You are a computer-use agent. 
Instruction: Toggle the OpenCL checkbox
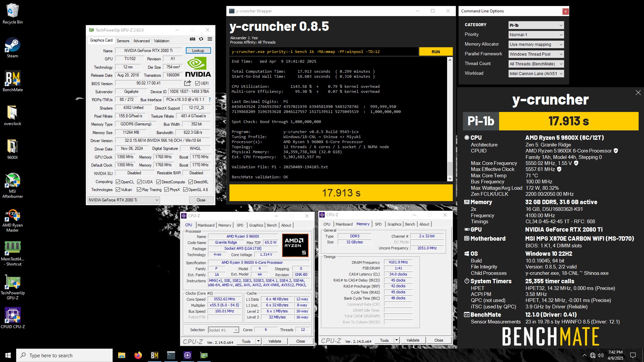tap(118, 182)
